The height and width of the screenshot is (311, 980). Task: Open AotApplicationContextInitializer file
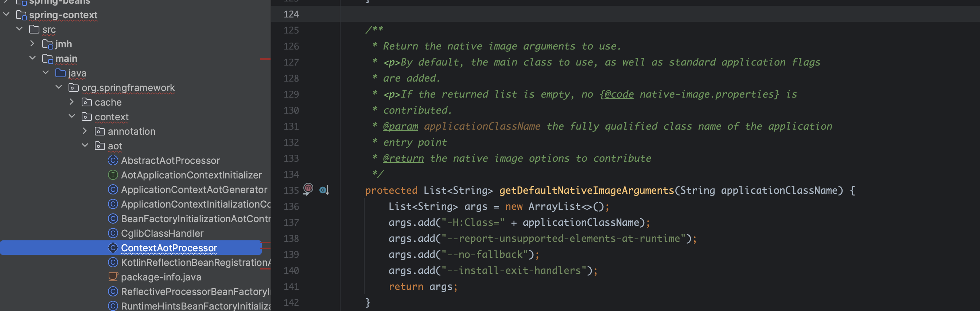(191, 175)
